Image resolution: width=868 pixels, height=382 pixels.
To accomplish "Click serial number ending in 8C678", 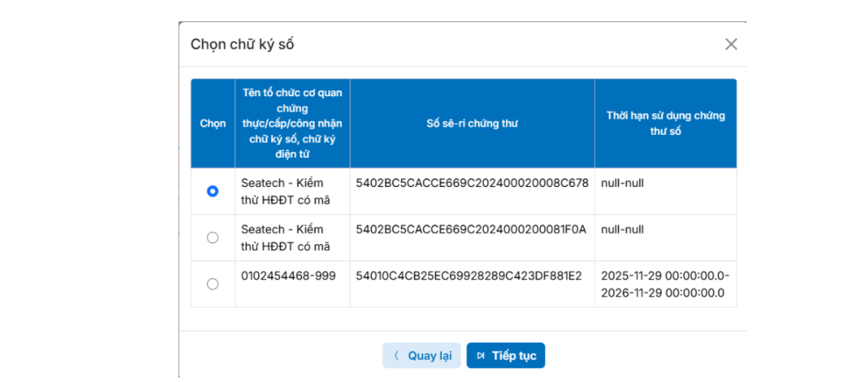I will (472, 184).
